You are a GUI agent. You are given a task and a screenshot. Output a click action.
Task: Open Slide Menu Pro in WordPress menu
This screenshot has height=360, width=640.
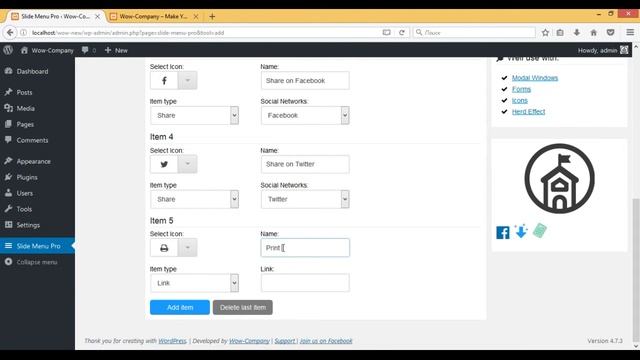pos(37,246)
